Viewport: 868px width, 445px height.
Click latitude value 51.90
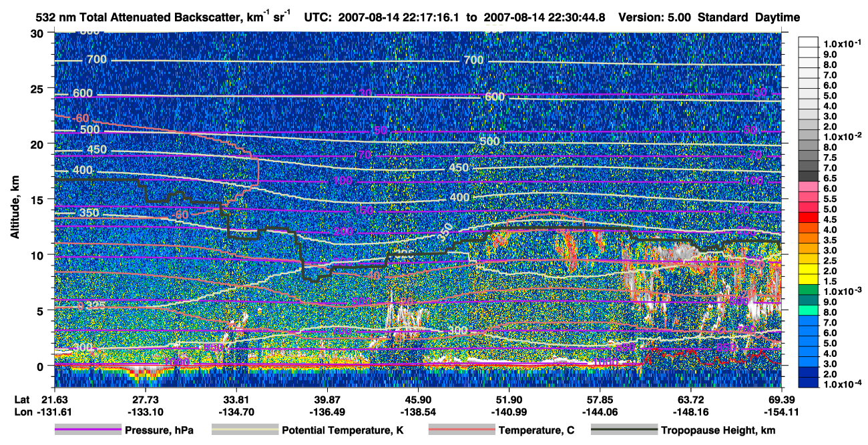(509, 398)
